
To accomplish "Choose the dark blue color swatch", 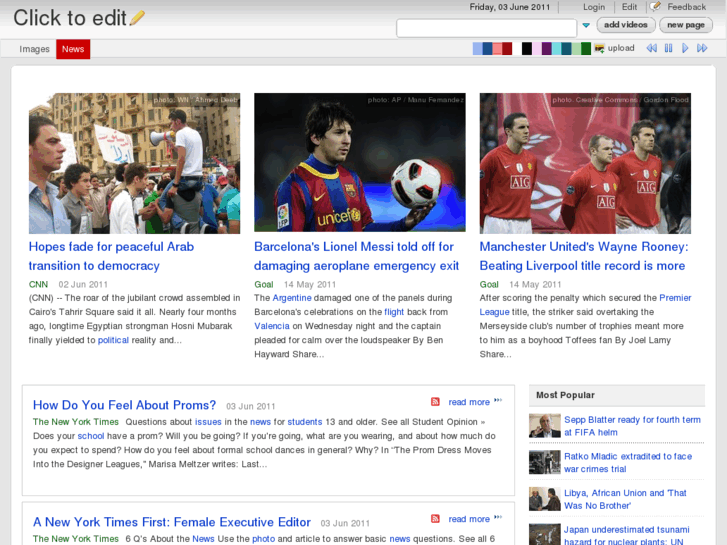I will [487, 48].
